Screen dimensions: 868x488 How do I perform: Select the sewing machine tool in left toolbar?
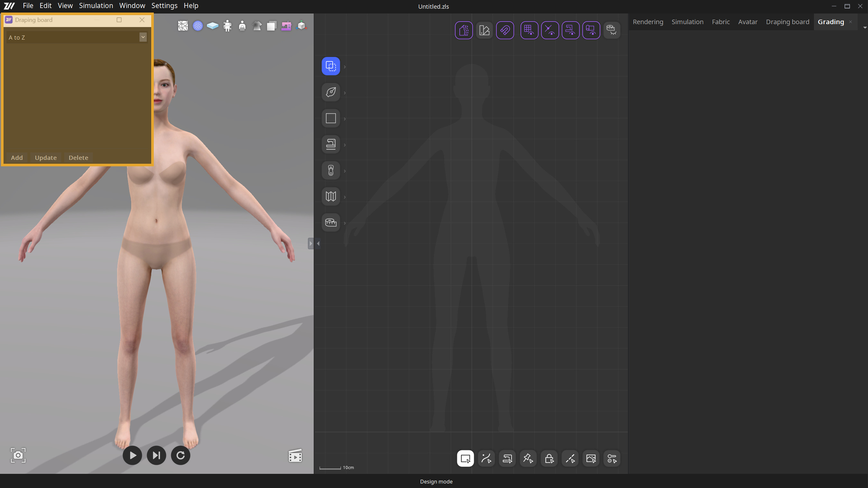(330, 144)
